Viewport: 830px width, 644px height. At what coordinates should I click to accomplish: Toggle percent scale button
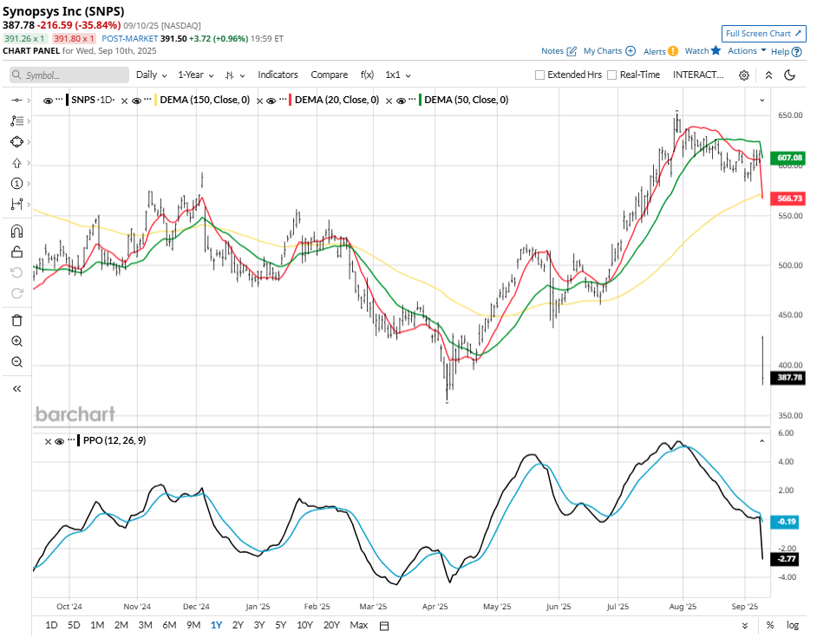point(769,626)
